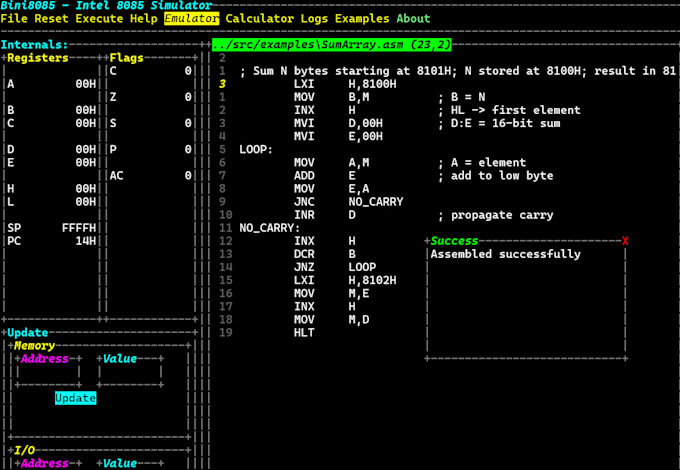
Task: Click the S flag value
Action: click(x=188, y=123)
